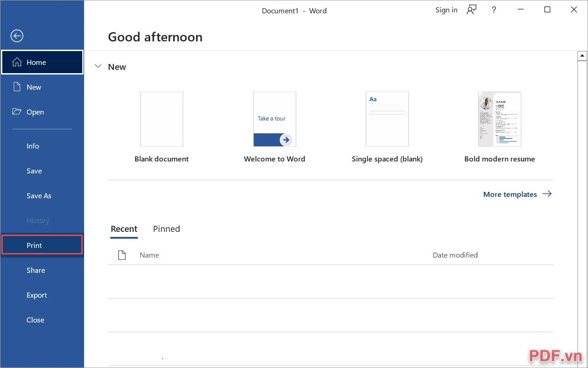The image size is (588, 368).
Task: Pick the Single spaced (blank) template
Action: click(387, 127)
